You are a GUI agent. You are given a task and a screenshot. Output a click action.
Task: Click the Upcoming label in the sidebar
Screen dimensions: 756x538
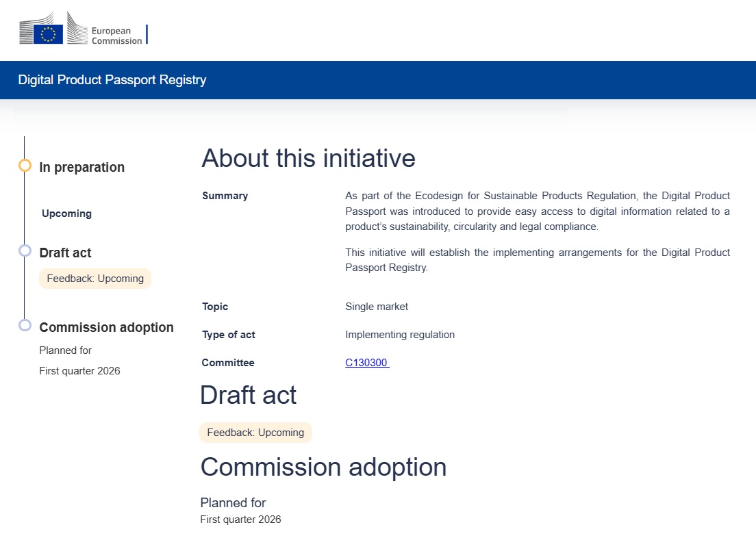(x=66, y=214)
